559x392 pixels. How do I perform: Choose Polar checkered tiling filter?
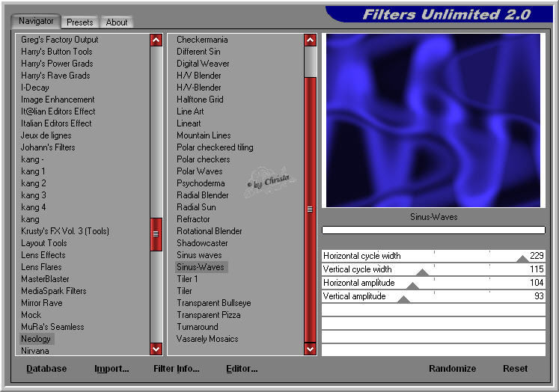click(215, 147)
